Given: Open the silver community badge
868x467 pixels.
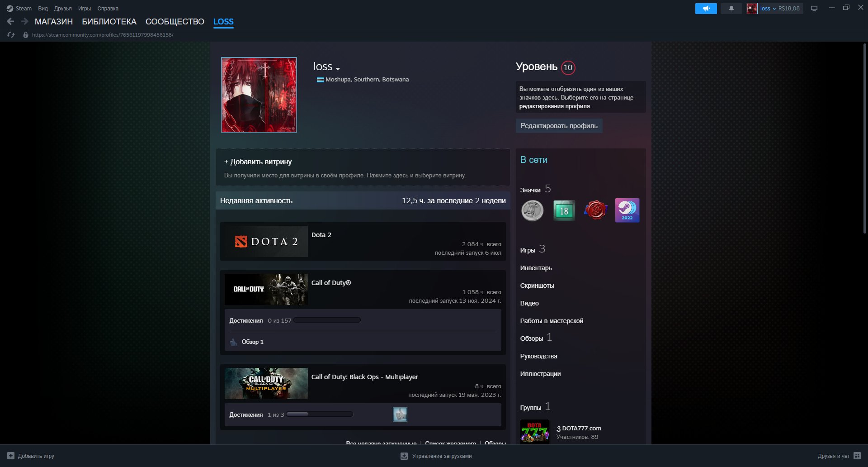Looking at the screenshot, I should (533, 210).
